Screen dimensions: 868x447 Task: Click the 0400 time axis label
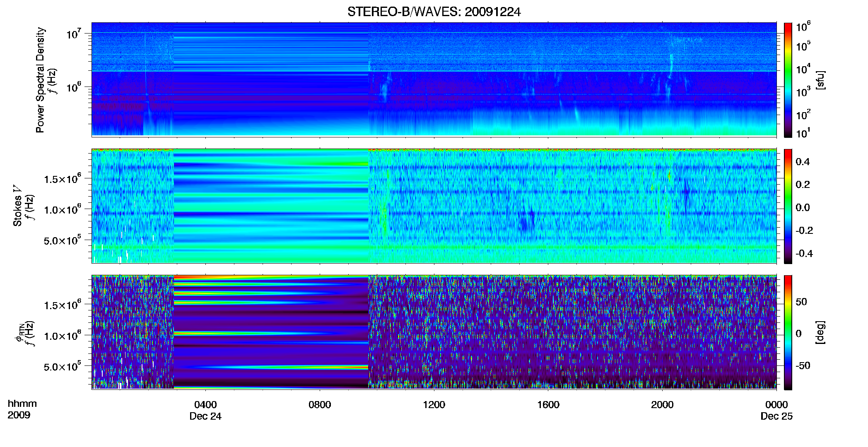point(205,405)
